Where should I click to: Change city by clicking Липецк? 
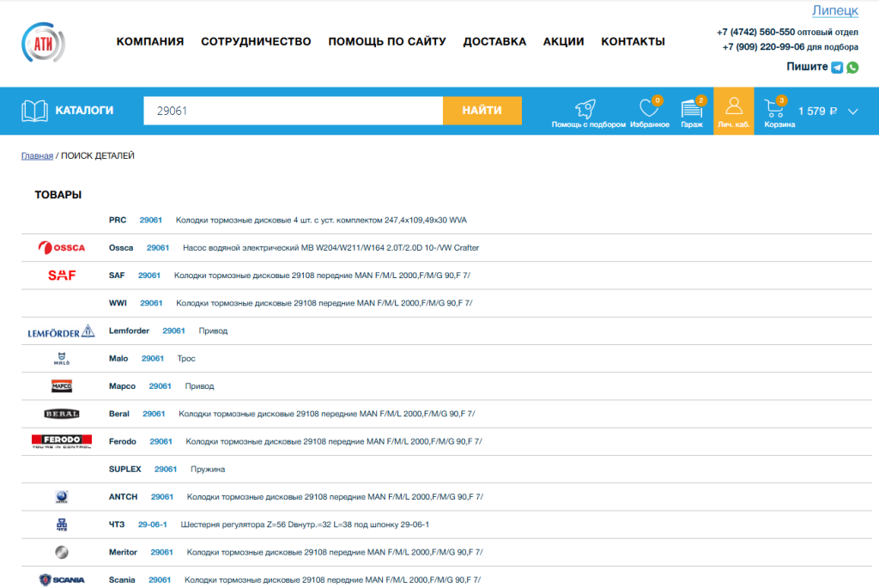tap(834, 10)
